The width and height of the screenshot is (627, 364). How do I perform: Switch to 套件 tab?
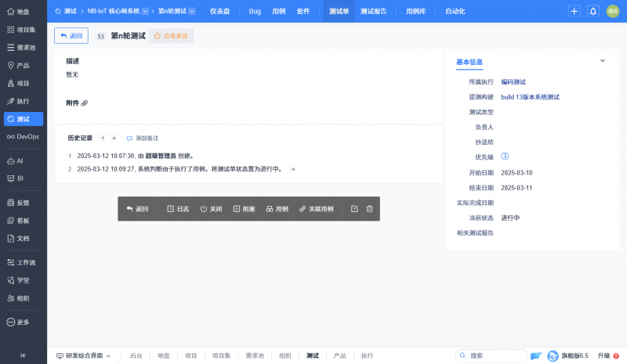pos(303,11)
